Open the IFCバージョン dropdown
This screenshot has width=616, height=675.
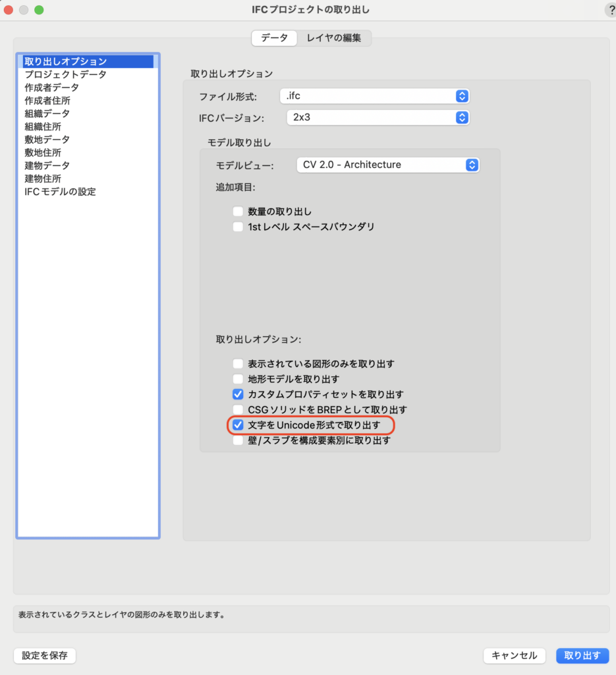(x=378, y=117)
